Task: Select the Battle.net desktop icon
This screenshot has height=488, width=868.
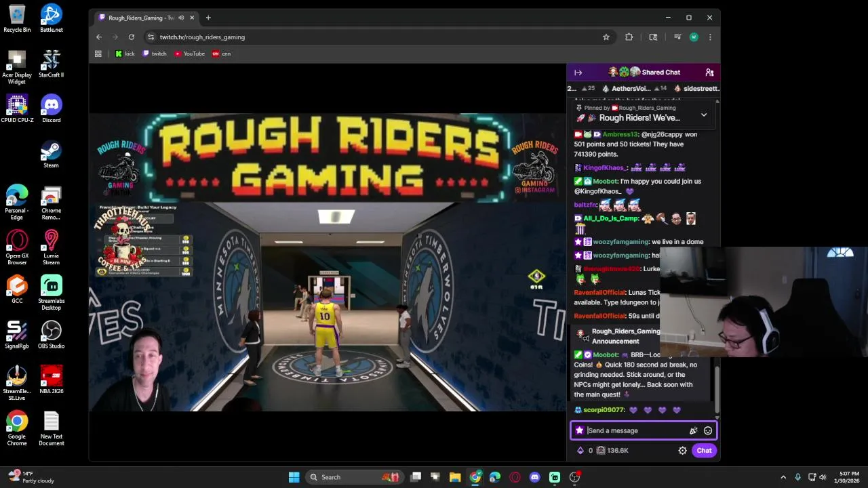Action: (52, 19)
